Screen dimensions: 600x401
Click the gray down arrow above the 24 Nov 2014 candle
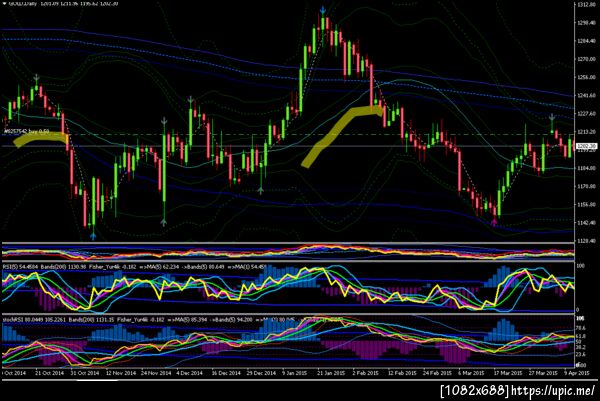tap(164, 122)
